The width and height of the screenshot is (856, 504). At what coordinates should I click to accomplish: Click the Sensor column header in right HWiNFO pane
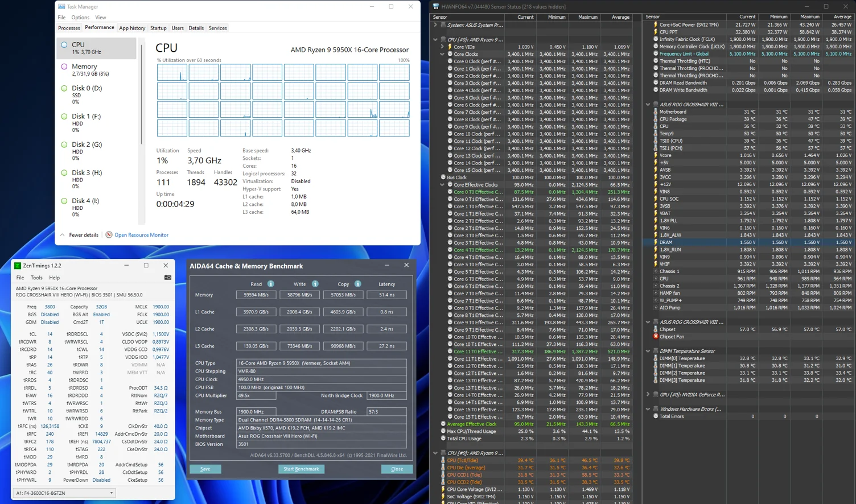click(x=685, y=17)
